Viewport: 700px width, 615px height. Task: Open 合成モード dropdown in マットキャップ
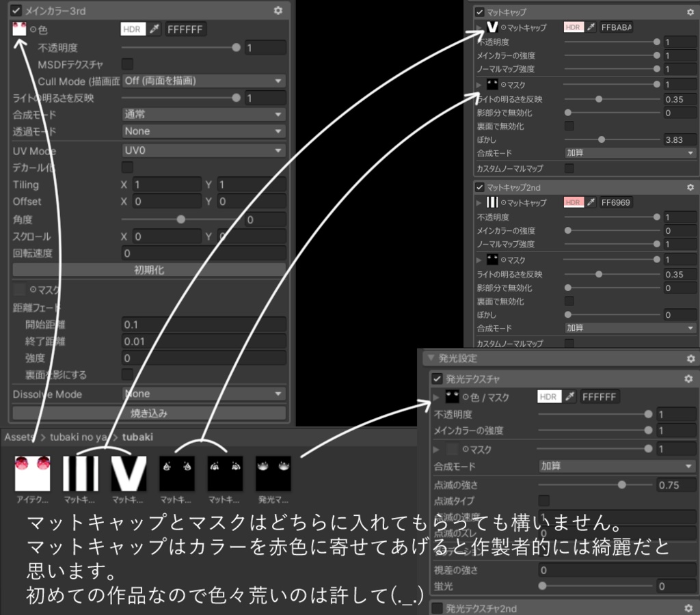click(630, 152)
